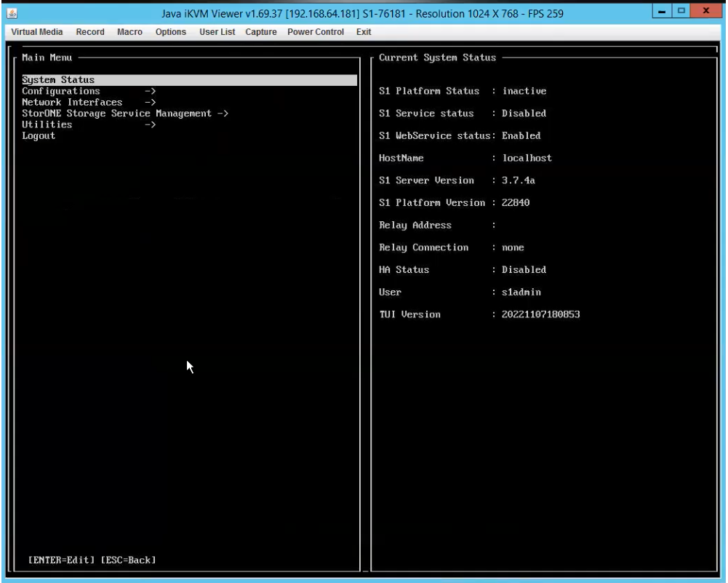Open the Options menu
The width and height of the screenshot is (728, 583).
click(x=170, y=32)
